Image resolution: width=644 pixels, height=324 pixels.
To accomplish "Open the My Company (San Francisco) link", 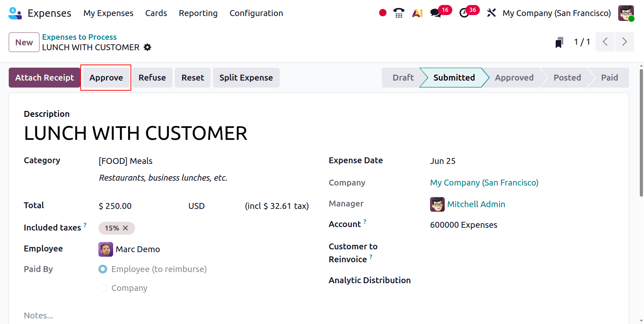I will click(x=484, y=183).
